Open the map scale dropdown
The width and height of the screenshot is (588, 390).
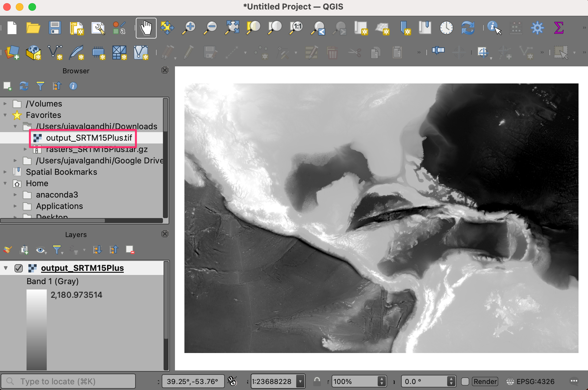tap(300, 381)
